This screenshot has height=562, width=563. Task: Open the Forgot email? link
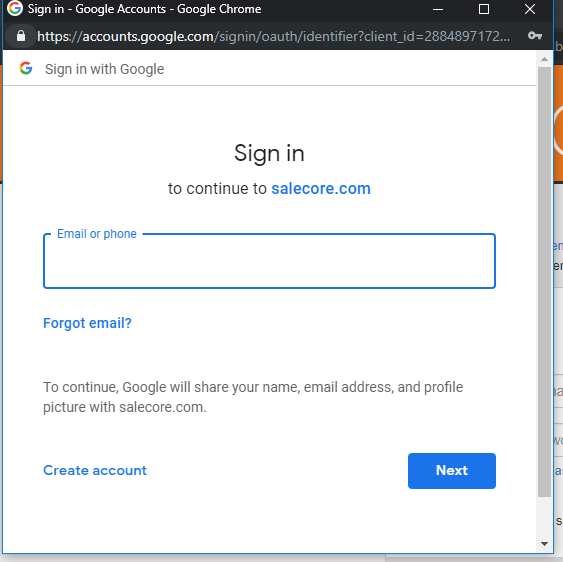coord(87,323)
